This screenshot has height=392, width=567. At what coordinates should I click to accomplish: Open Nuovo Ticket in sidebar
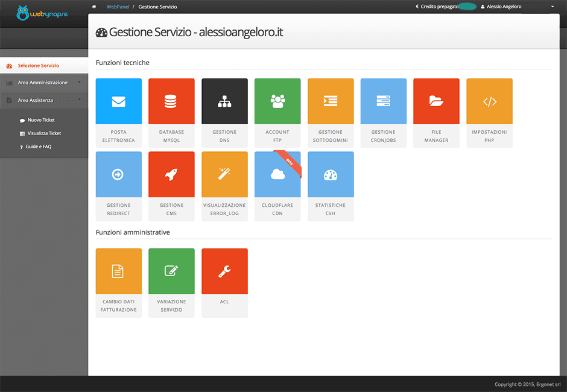(41, 120)
